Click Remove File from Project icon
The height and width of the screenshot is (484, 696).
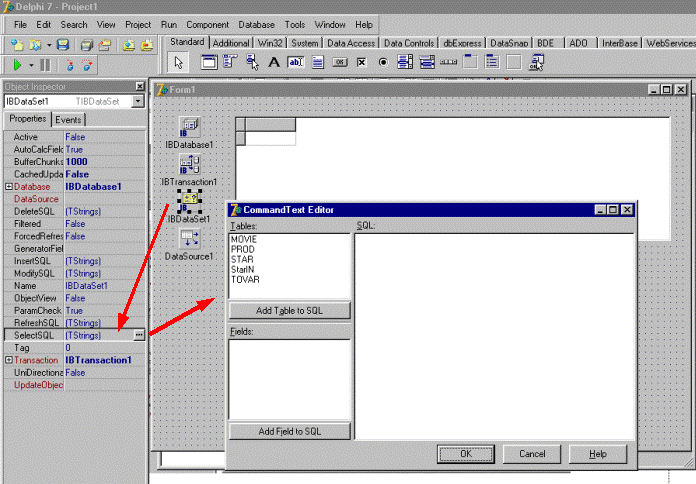click(x=147, y=45)
